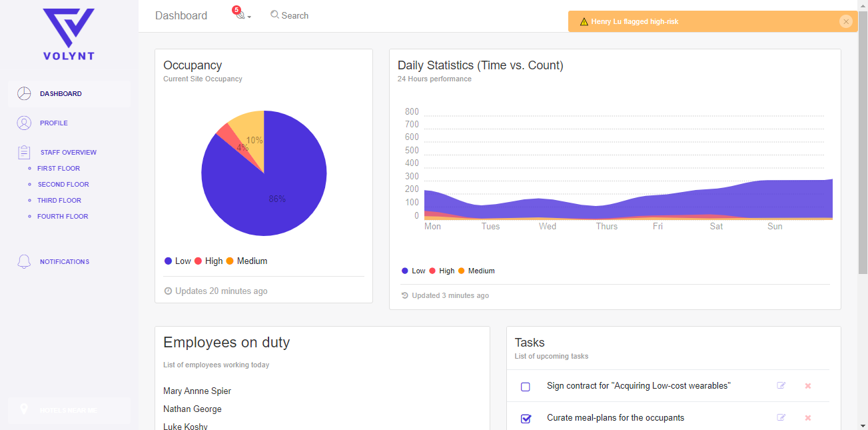The image size is (868, 430).
Task: Click the Low legend in Daily Statistics
Action: click(x=414, y=271)
